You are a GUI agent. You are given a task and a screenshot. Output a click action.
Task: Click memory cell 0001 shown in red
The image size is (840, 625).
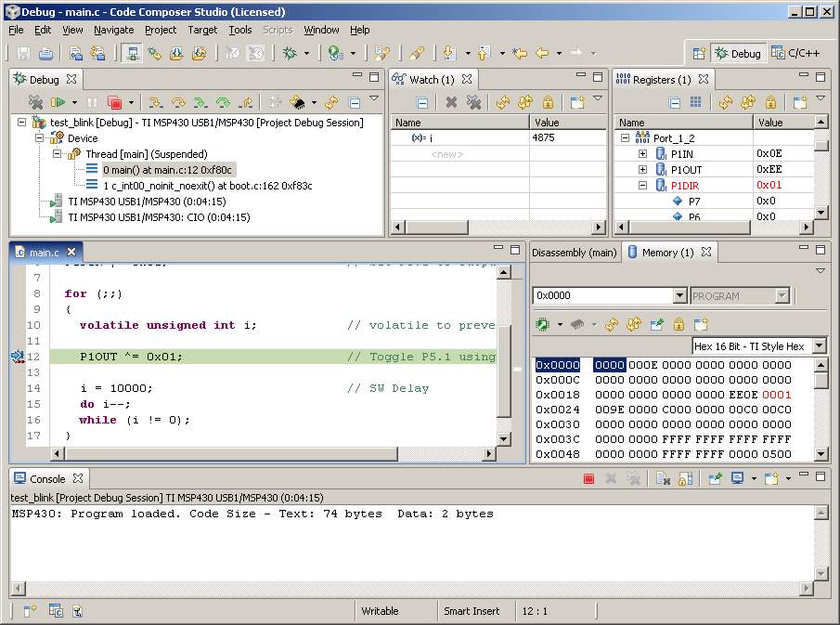click(x=777, y=395)
